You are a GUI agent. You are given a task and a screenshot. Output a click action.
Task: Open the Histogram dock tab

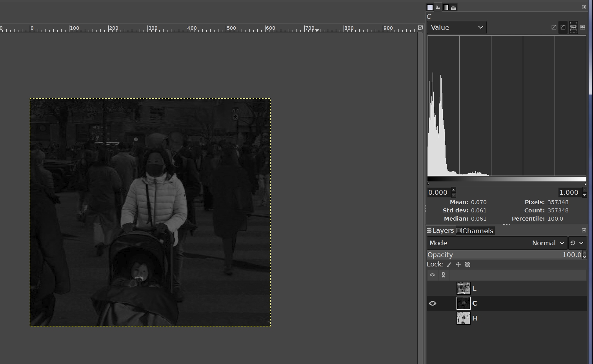[x=438, y=7]
